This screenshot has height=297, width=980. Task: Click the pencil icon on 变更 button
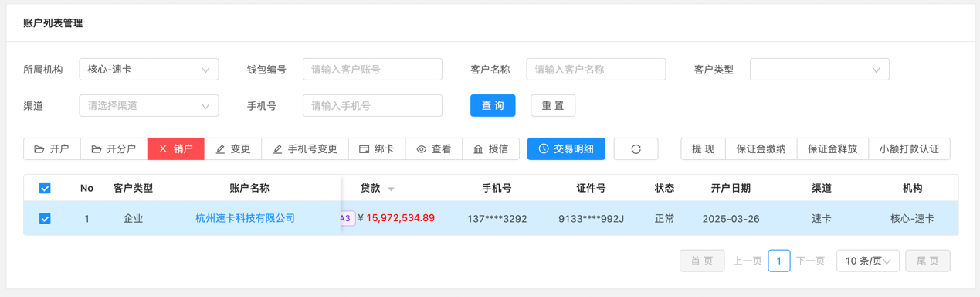coord(220,149)
